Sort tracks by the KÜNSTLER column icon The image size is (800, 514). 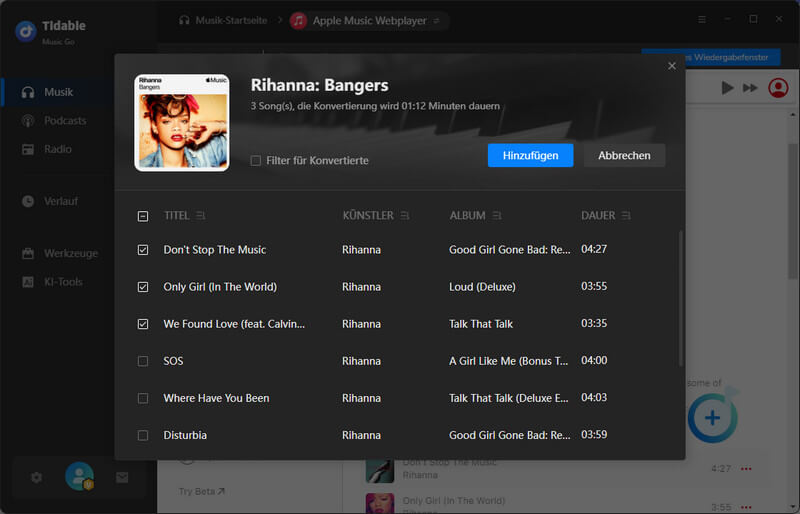tap(405, 216)
